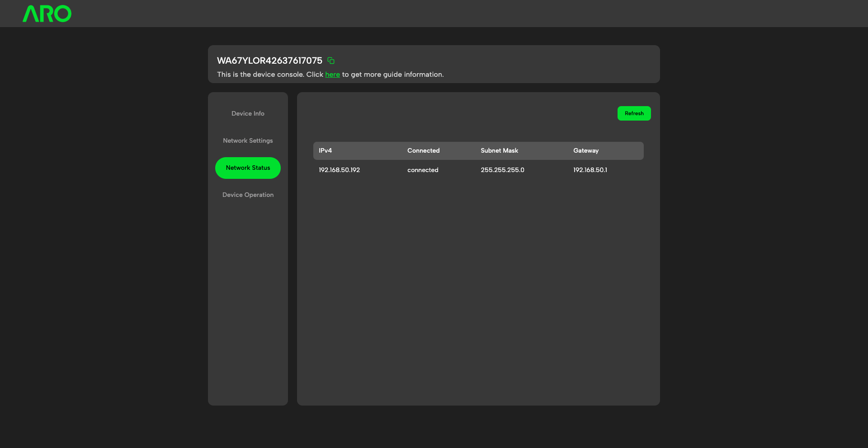Click the ARO logo
The width and height of the screenshot is (868, 448).
tap(47, 14)
